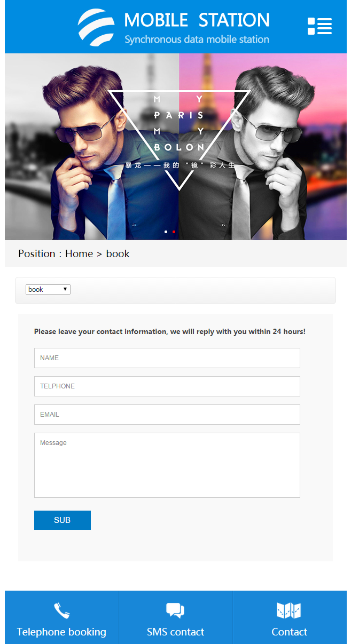Open the hamburger list menu icon

[x=319, y=26]
